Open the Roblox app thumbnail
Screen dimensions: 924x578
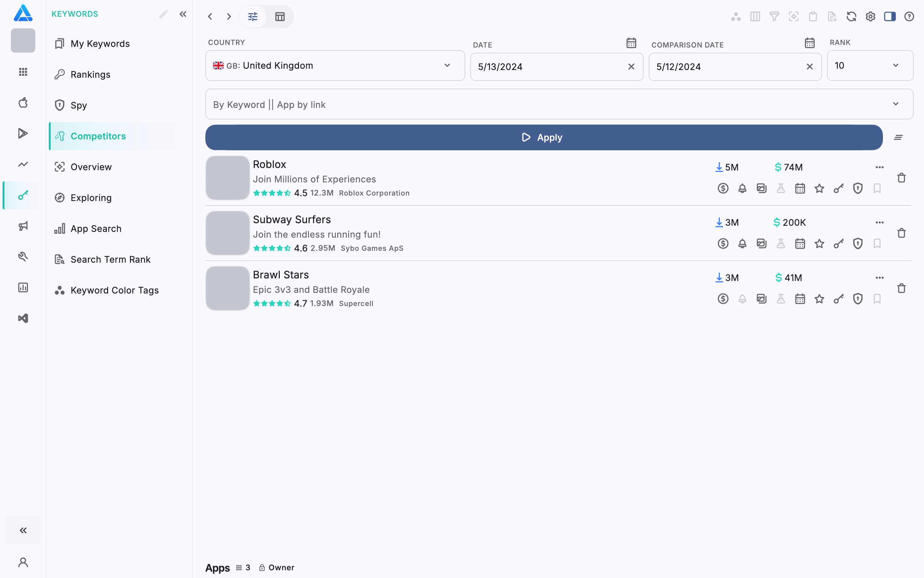click(x=227, y=178)
